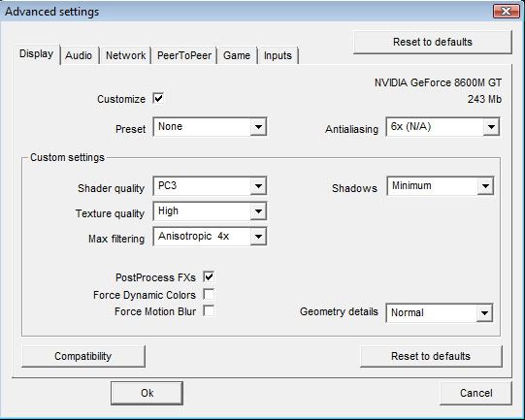The image size is (525, 420).
Task: Open the Shader quality dropdown
Action: (210, 185)
